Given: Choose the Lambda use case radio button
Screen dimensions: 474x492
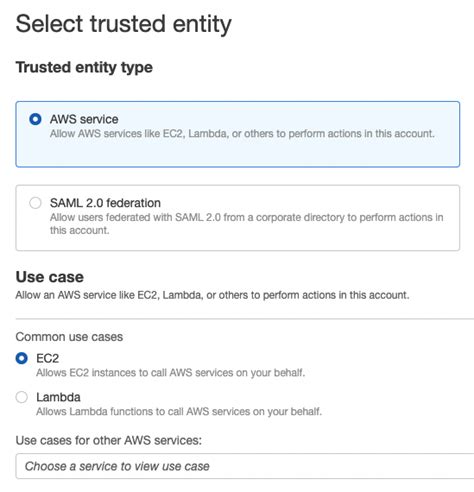Looking at the screenshot, I should point(22,397).
